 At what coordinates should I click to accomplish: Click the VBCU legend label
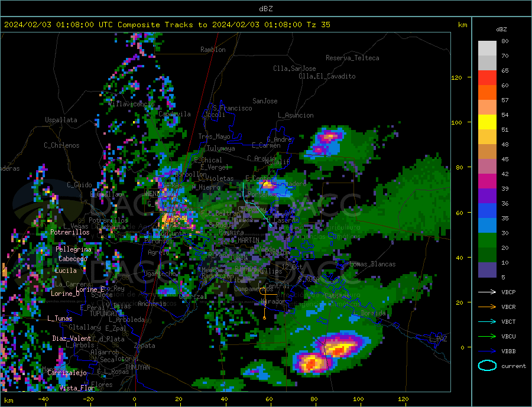point(508,337)
